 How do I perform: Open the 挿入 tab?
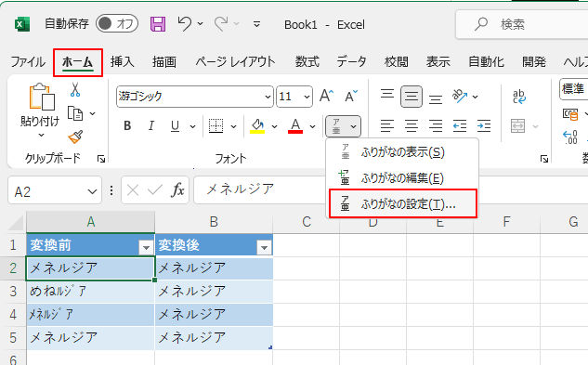(x=123, y=62)
